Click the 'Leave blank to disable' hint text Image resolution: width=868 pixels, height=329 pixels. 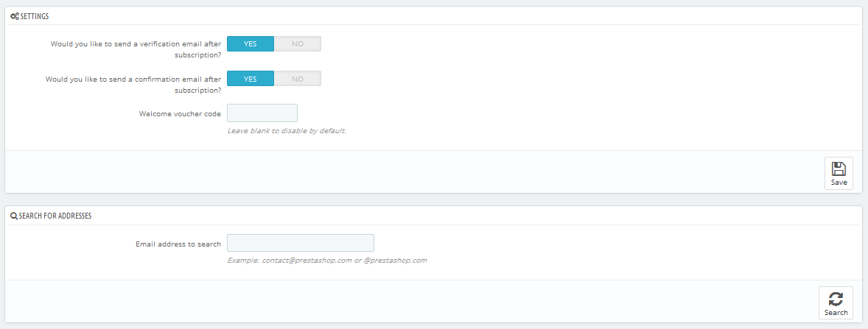pos(287,131)
